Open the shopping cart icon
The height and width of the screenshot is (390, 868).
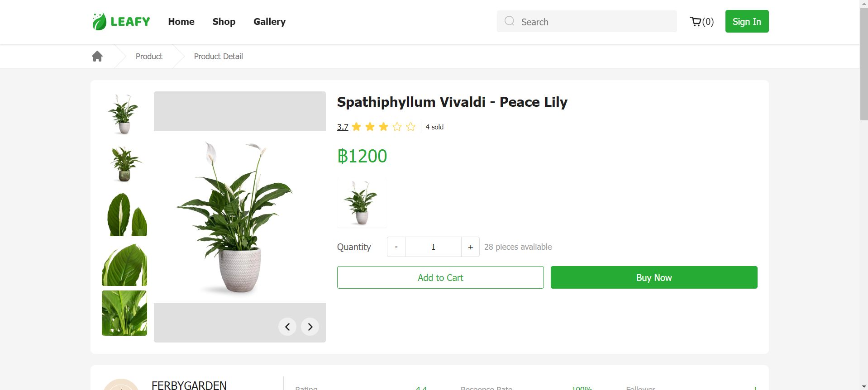[x=696, y=22]
